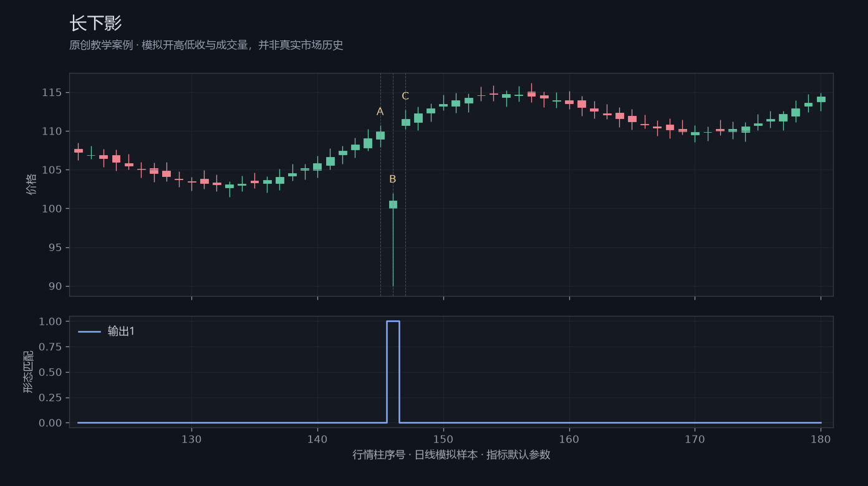Click the price axis tick "115"
The image size is (868, 486).
pos(52,93)
